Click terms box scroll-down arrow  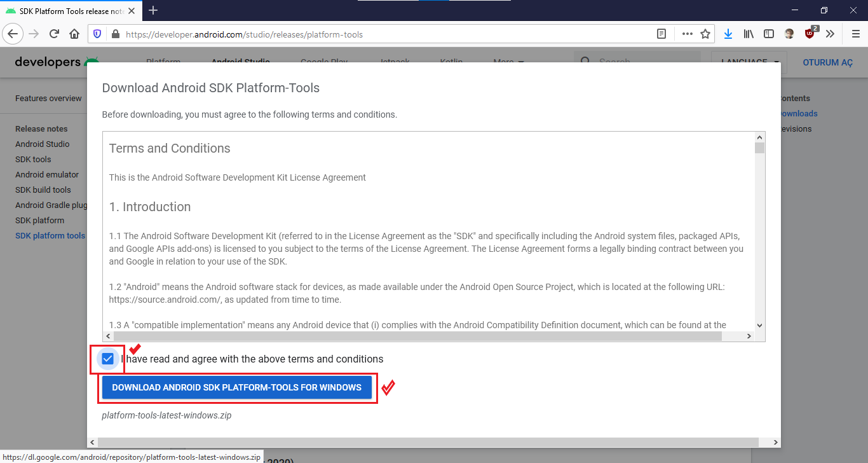click(759, 326)
